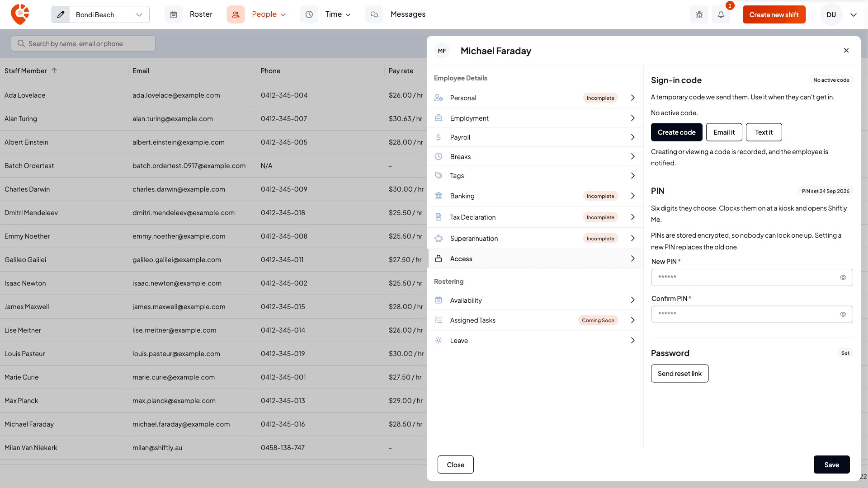The image size is (868, 488).
Task: Open the notifications bell icon
Action: pos(721,14)
